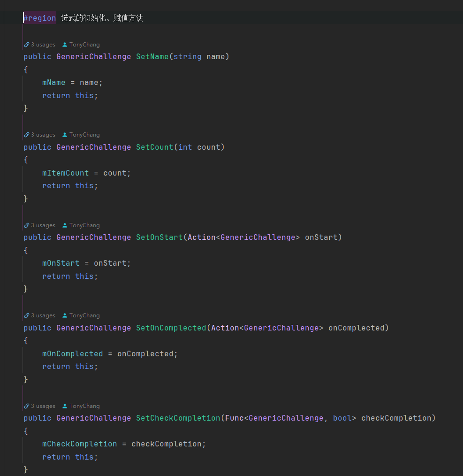The width and height of the screenshot is (463, 476).
Task: Click the usages icon above SetCheckCompletion
Action: pos(26,406)
